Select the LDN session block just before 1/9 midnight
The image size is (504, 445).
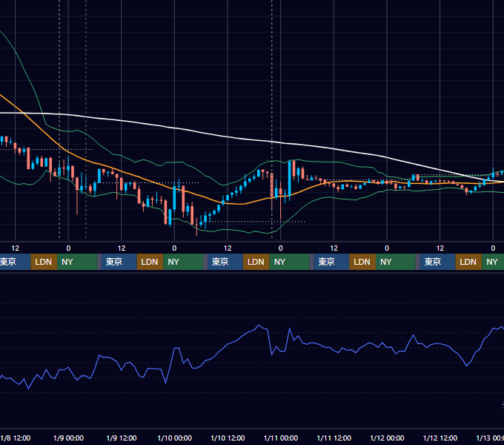(44, 262)
